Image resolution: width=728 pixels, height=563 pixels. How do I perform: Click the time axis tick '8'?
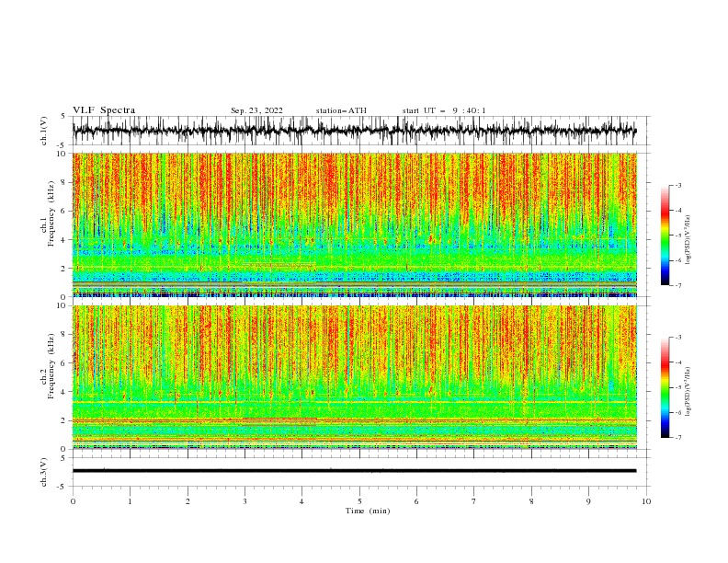pos(531,501)
